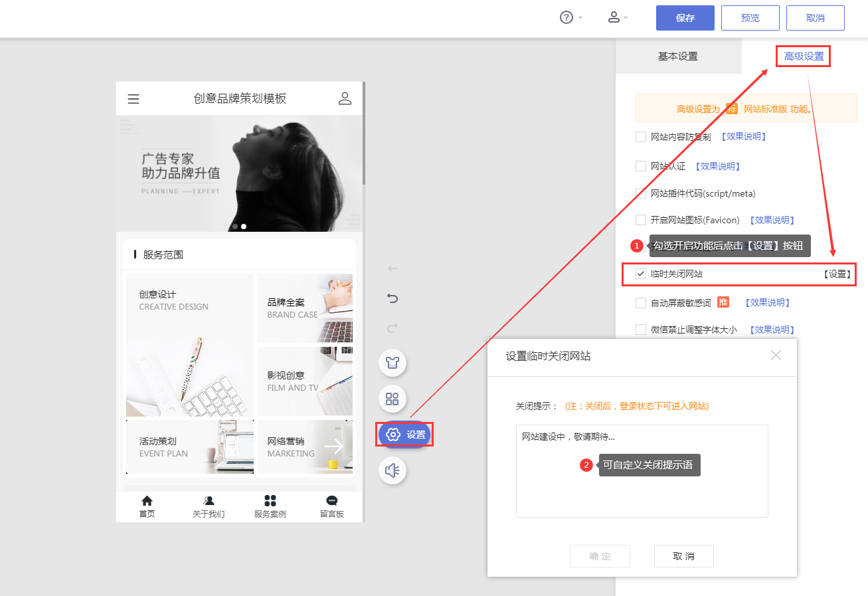Click the arrow on 网络营销 card
Screen dimensions: 868x596
coord(333,447)
